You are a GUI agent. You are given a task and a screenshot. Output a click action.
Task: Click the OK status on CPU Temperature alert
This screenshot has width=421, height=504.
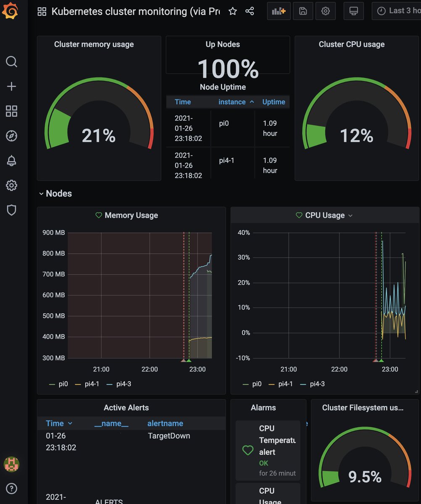click(x=263, y=463)
